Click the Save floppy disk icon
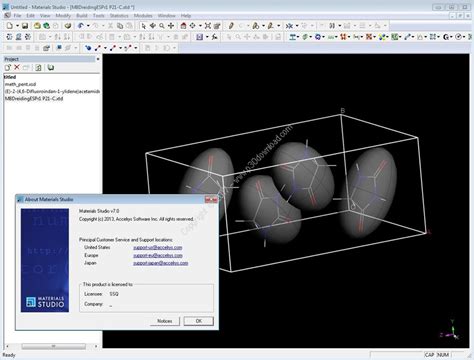474x360 pixels. click(x=25, y=26)
